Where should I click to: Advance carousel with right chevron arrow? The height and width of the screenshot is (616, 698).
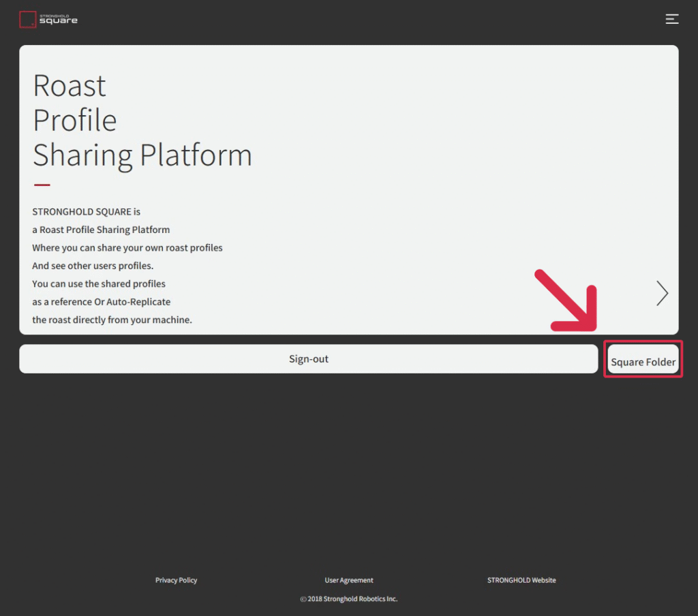662,293
